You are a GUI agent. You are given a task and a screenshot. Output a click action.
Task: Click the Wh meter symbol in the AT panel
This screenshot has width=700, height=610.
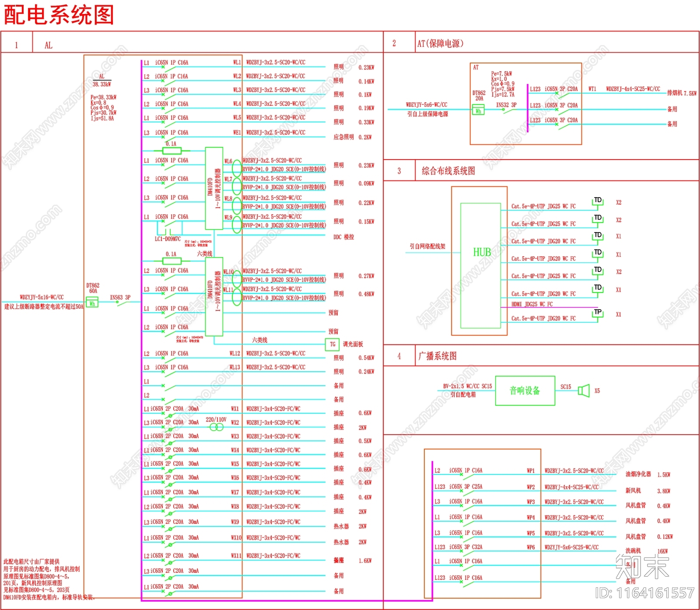click(x=478, y=111)
